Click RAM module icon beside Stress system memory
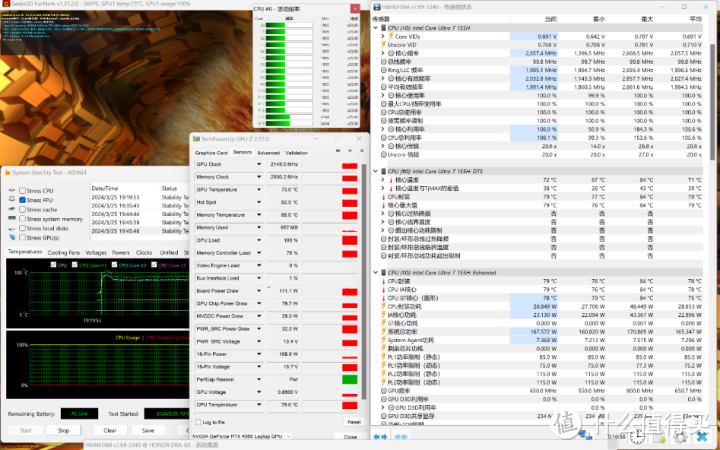Screen dimensions: 720x450 tap(12, 219)
